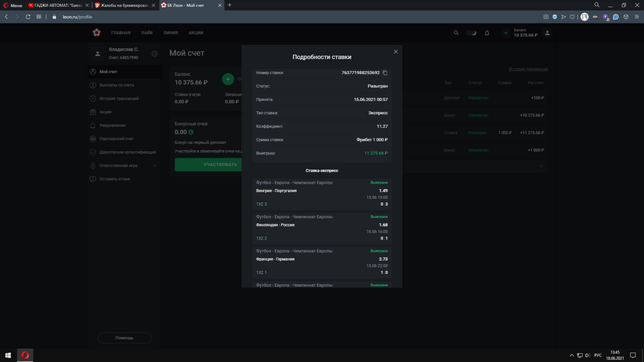Click the lock site-info icon
This screenshot has height=362, width=644.
point(54,17)
